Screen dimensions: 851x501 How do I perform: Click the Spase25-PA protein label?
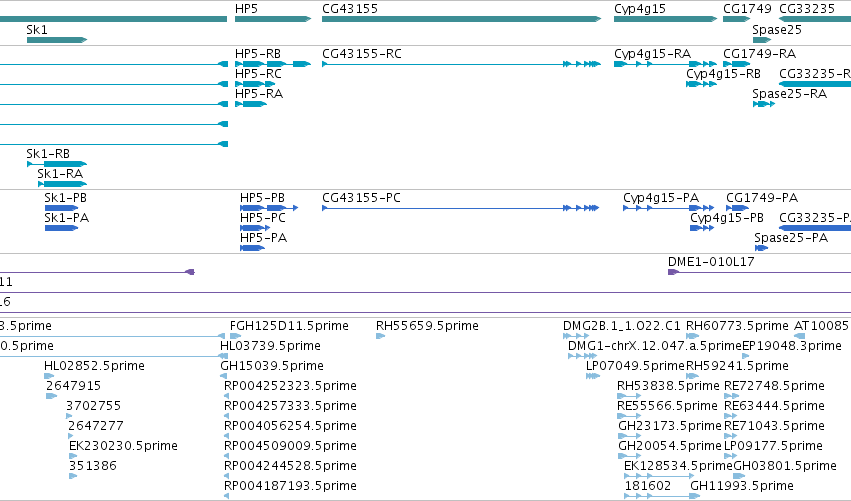[x=791, y=238]
